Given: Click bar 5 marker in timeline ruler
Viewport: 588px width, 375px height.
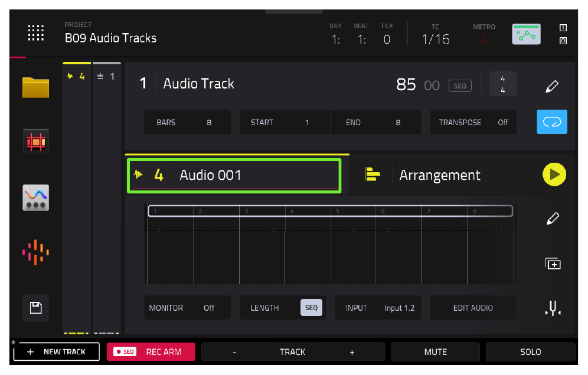Looking at the screenshot, I should coord(337,211).
